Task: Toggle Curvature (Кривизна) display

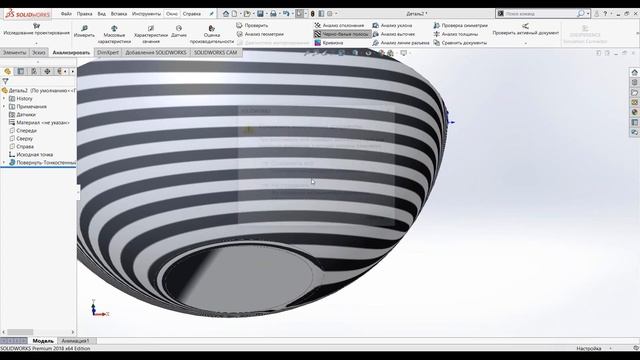Action: coord(329,42)
